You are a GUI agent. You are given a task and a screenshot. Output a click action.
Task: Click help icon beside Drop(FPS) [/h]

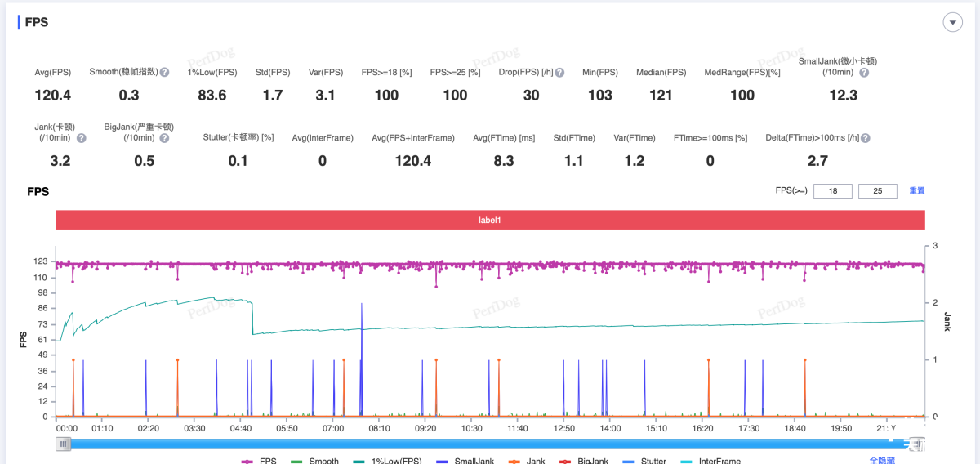(559, 73)
